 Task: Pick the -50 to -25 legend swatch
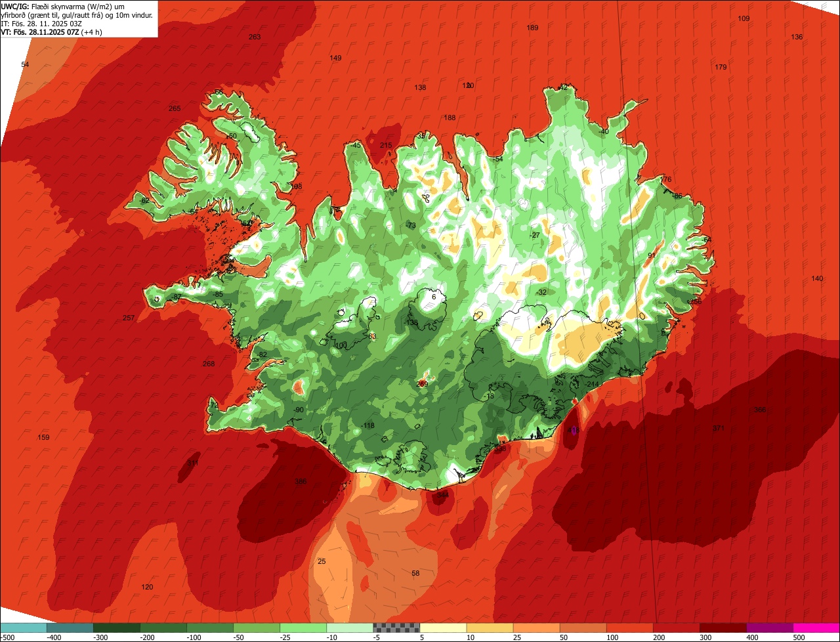tap(257, 628)
